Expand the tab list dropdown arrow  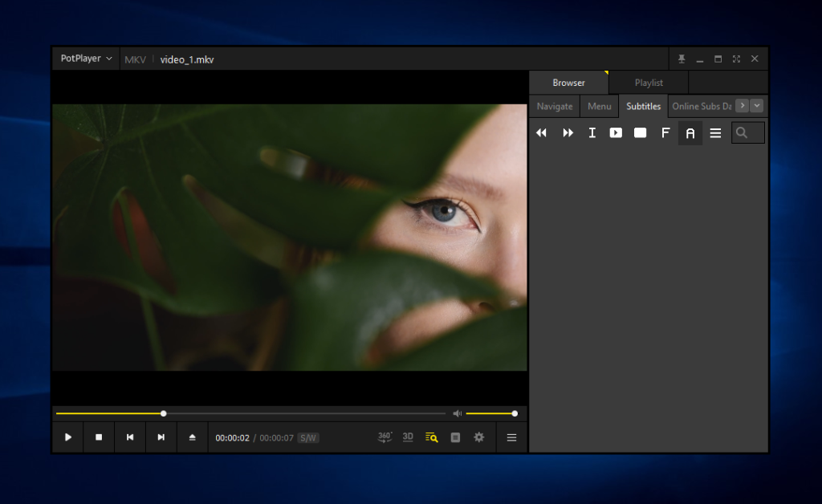(x=757, y=105)
